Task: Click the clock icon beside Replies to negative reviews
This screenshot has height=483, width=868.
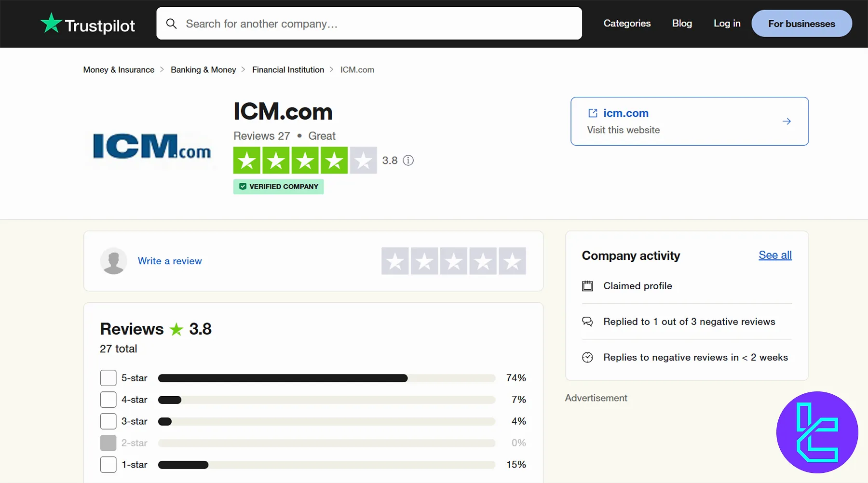Action: [x=587, y=357]
